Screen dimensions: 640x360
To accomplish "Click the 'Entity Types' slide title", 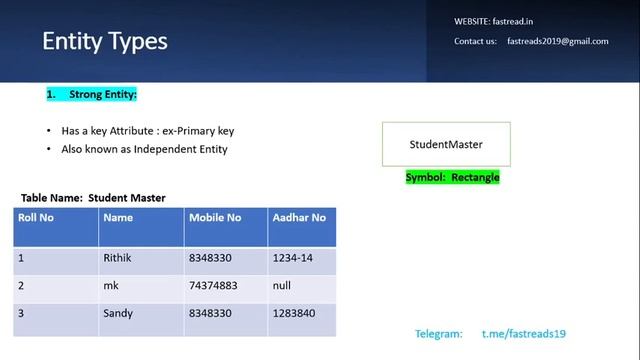I will [105, 42].
